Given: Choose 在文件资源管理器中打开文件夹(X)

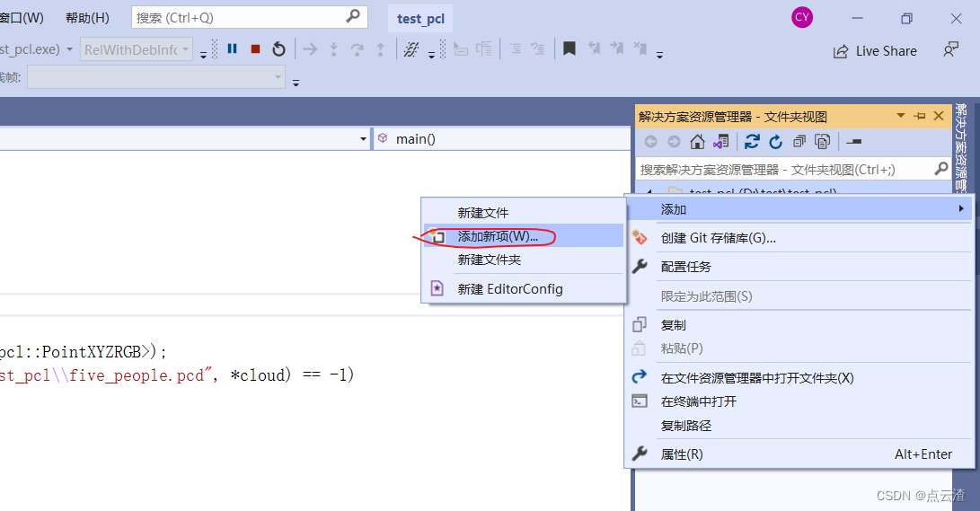Looking at the screenshot, I should 799,378.
